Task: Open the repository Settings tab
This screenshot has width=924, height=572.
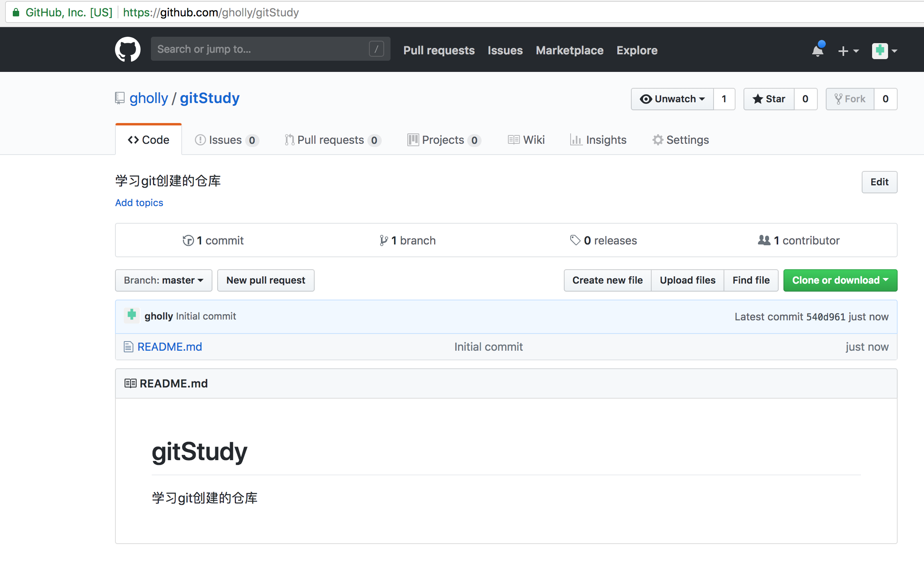Action: (681, 140)
